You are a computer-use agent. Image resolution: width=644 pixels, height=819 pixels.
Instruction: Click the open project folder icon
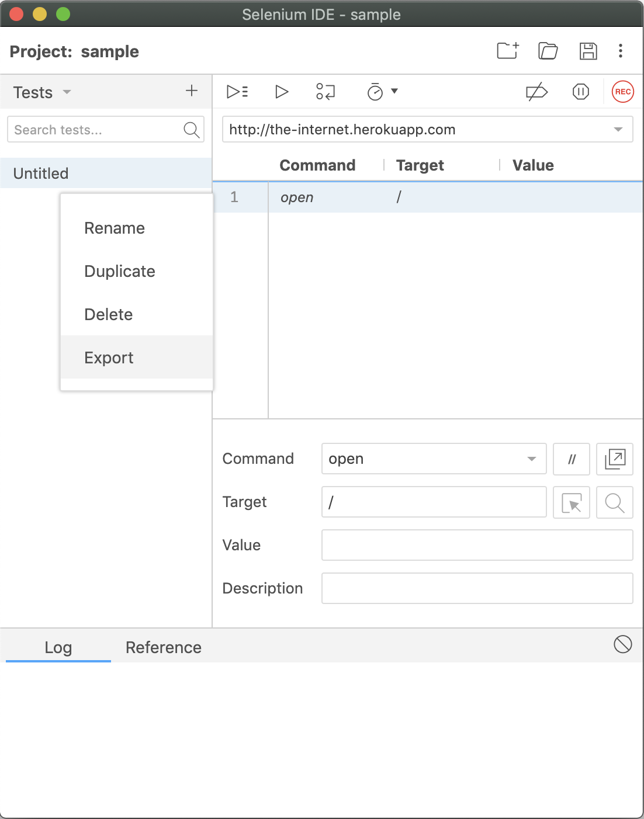548,51
